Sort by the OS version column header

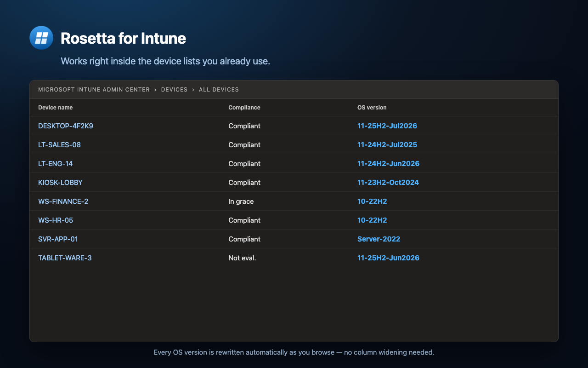point(372,108)
